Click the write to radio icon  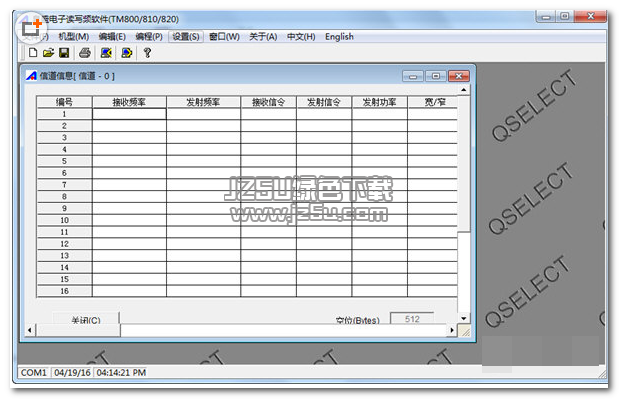coord(126,52)
